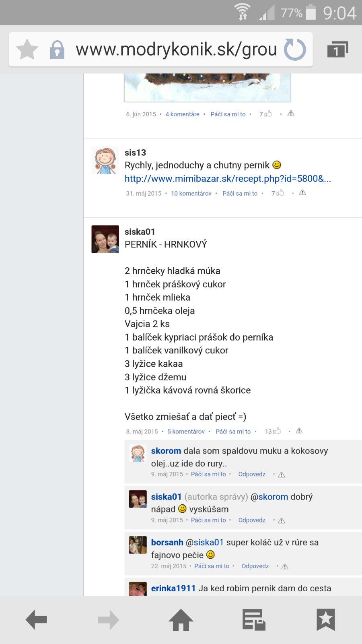Reply to skorom's comment via Odpovedz
The height and width of the screenshot is (644, 362).
pos(252,474)
